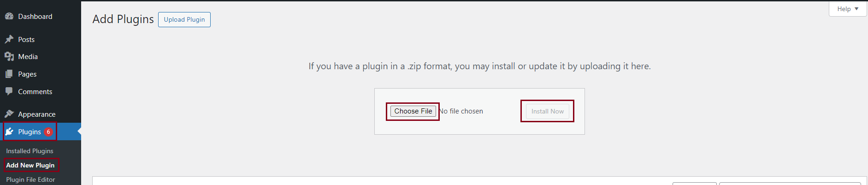Click the Posts pushpin icon
The width and height of the screenshot is (868, 185).
pyautogui.click(x=9, y=39)
